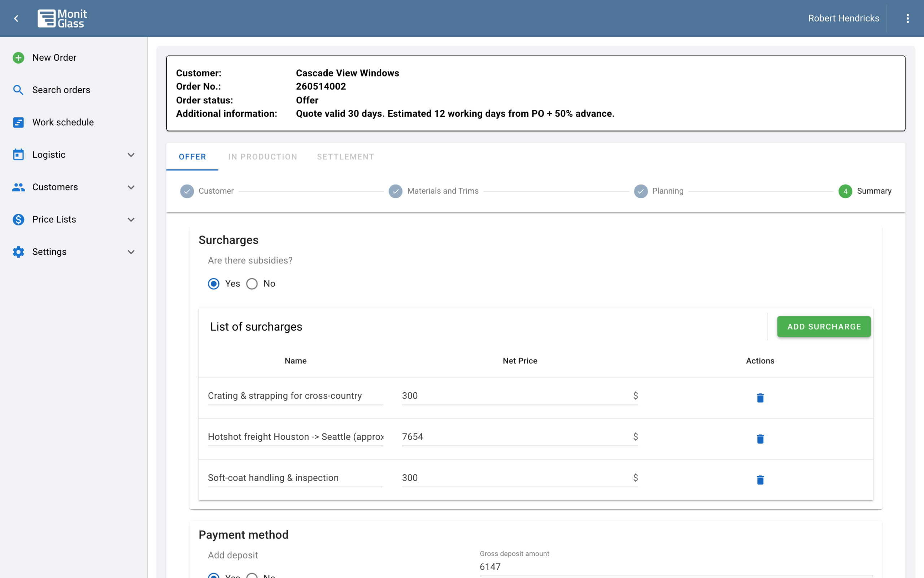Click the Customer step checkmark icon
Image resolution: width=924 pixels, height=578 pixels.
point(187,191)
